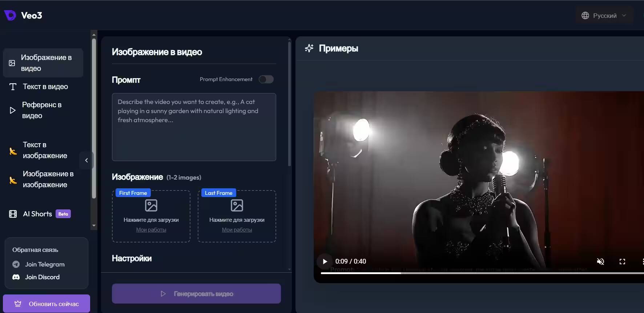
Task: Click the First Frame upload image icon
Action: 151,205
